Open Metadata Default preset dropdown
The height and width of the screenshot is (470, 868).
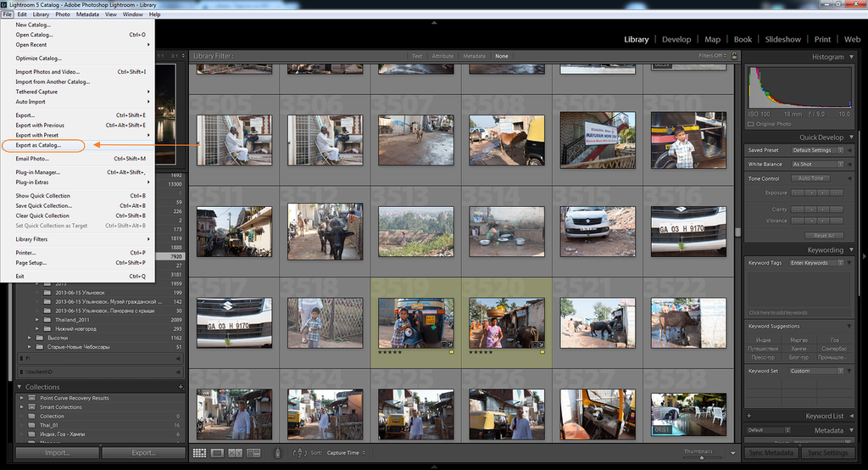(768, 430)
